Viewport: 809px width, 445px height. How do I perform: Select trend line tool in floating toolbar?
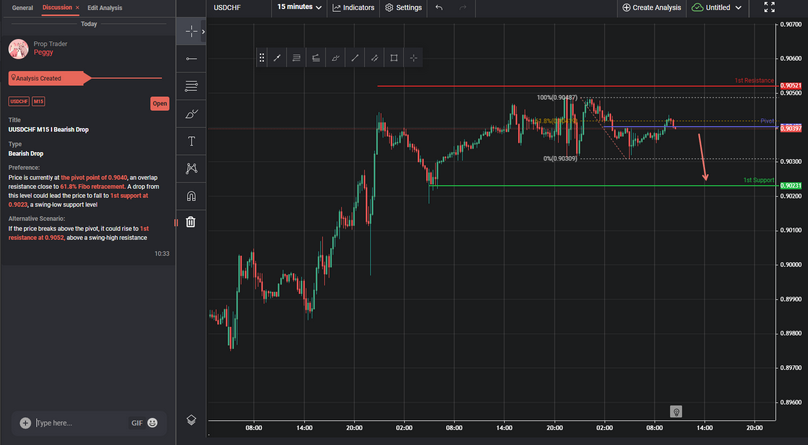pyautogui.click(x=355, y=58)
